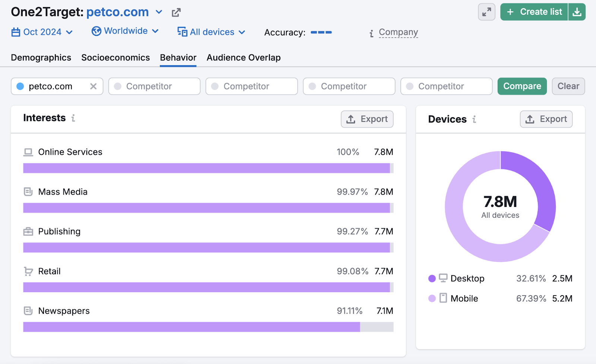
Task: Click the Retail progress bar
Action: (x=208, y=287)
